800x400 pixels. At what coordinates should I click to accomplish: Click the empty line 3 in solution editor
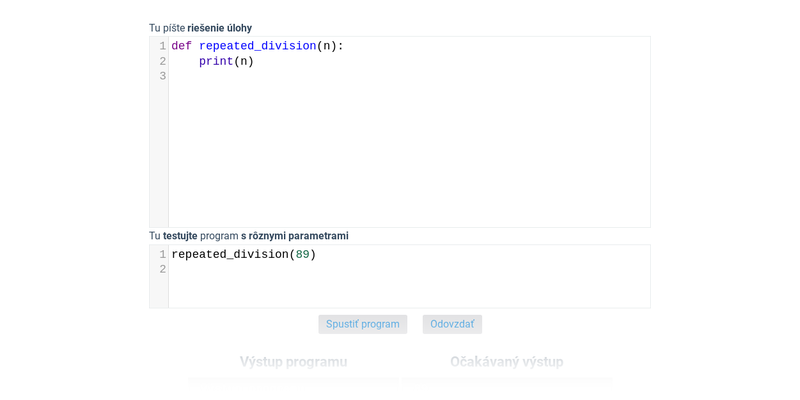tap(409, 77)
